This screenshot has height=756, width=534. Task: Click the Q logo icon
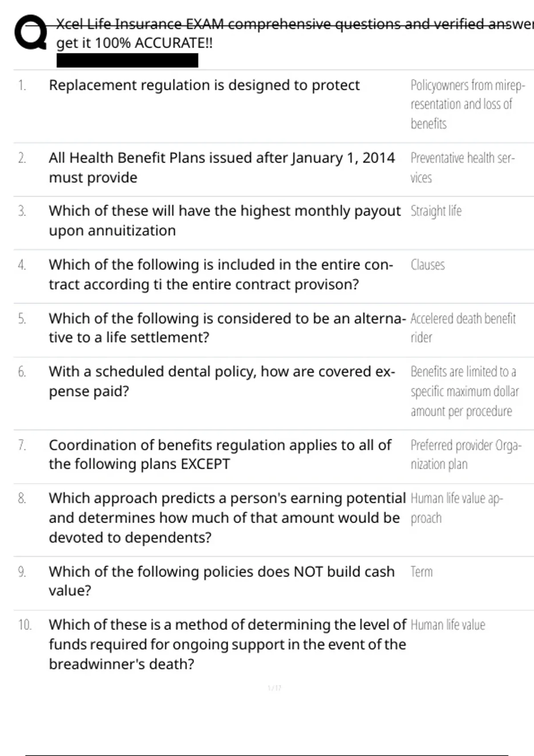pyautogui.click(x=31, y=32)
